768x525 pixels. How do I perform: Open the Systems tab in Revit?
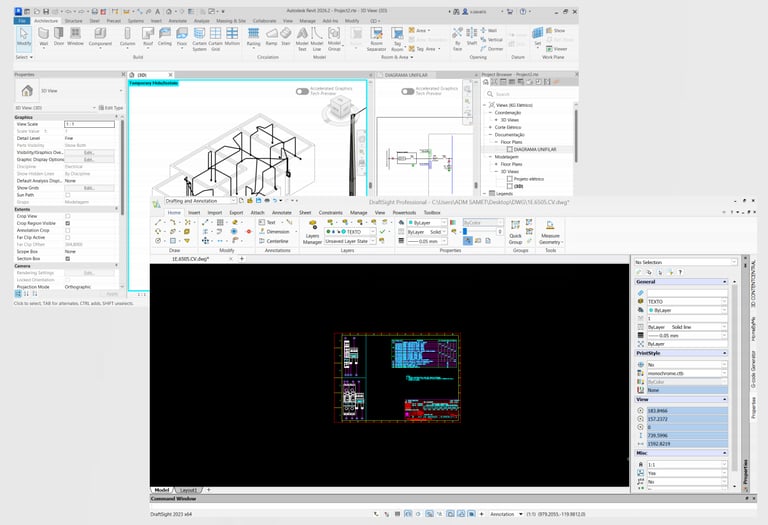click(x=136, y=21)
